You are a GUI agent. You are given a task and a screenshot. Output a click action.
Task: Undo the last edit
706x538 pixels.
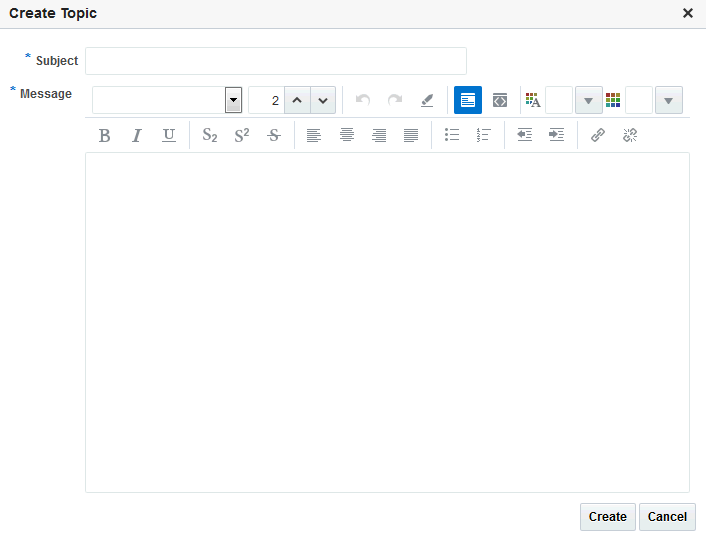coord(363,100)
